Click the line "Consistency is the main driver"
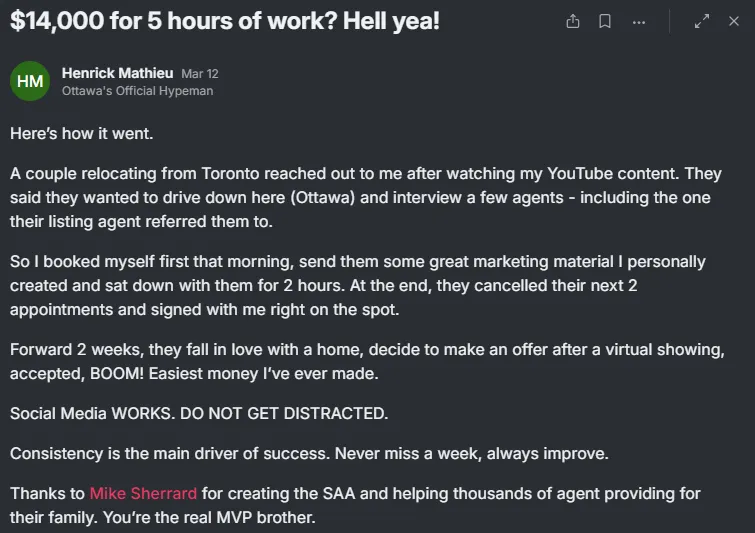The height and width of the screenshot is (533, 755). (x=309, y=454)
